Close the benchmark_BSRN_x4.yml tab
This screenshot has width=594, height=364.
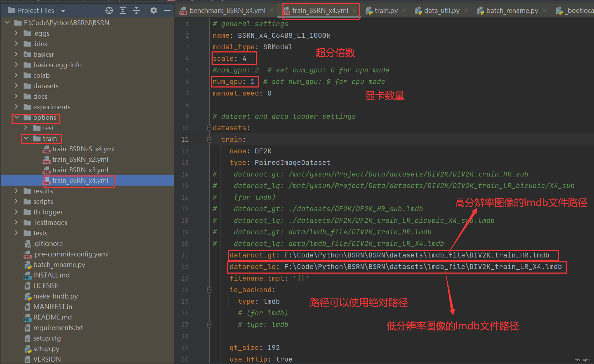tap(272, 10)
